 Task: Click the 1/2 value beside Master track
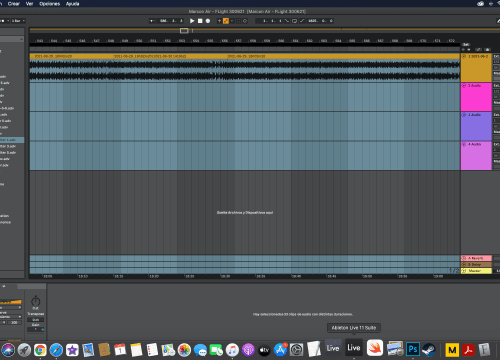454,271
